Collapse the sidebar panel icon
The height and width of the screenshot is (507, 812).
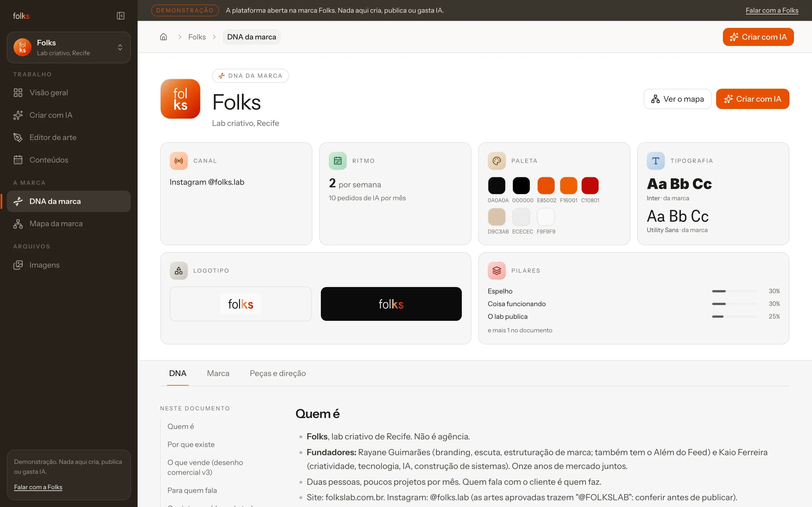pyautogui.click(x=120, y=16)
